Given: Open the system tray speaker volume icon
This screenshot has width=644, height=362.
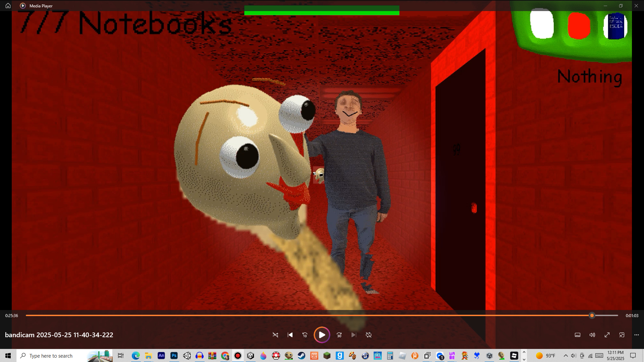Looking at the screenshot, I should [574, 356].
